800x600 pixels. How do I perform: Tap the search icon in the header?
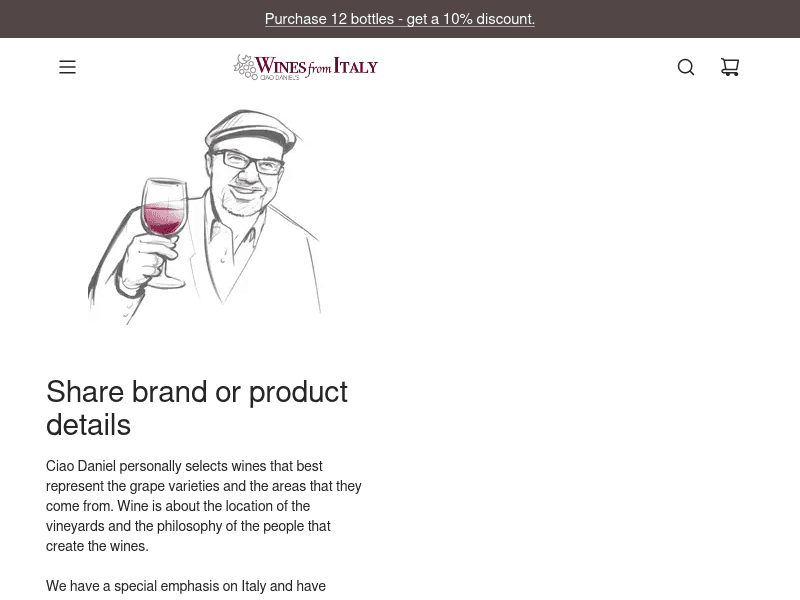click(x=686, y=67)
